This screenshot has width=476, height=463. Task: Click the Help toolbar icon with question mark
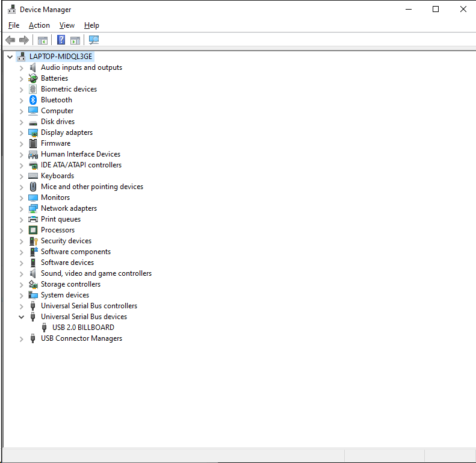click(x=61, y=40)
